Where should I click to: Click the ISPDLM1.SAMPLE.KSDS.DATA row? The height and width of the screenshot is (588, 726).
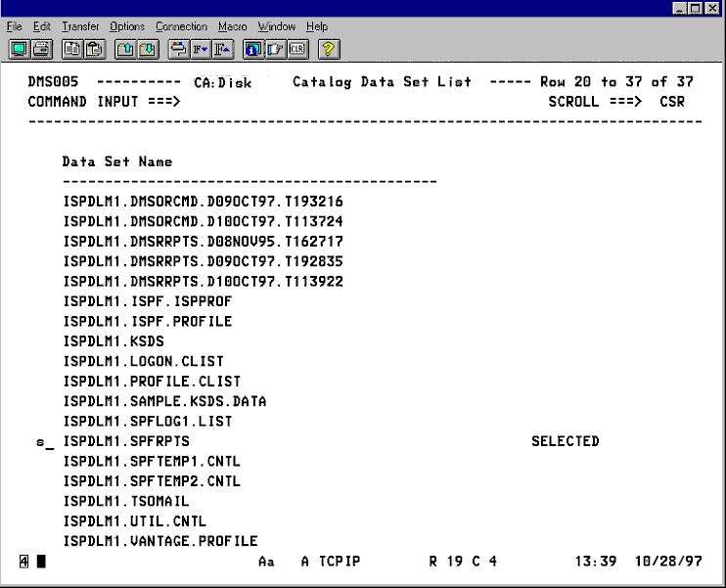(x=164, y=401)
